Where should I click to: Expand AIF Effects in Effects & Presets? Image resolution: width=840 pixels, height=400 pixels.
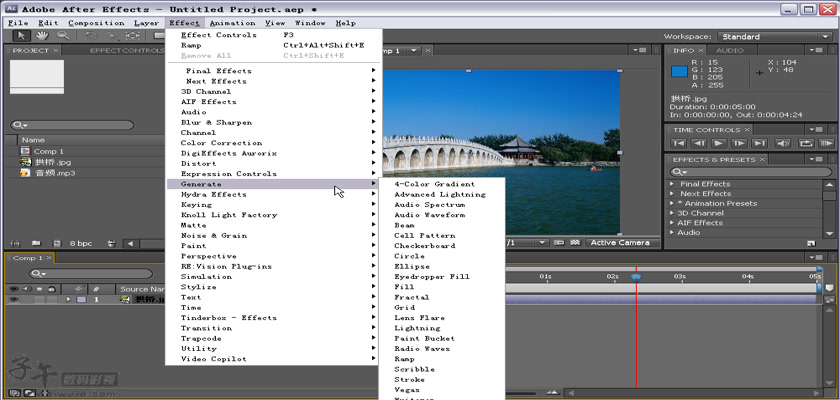pos(672,223)
